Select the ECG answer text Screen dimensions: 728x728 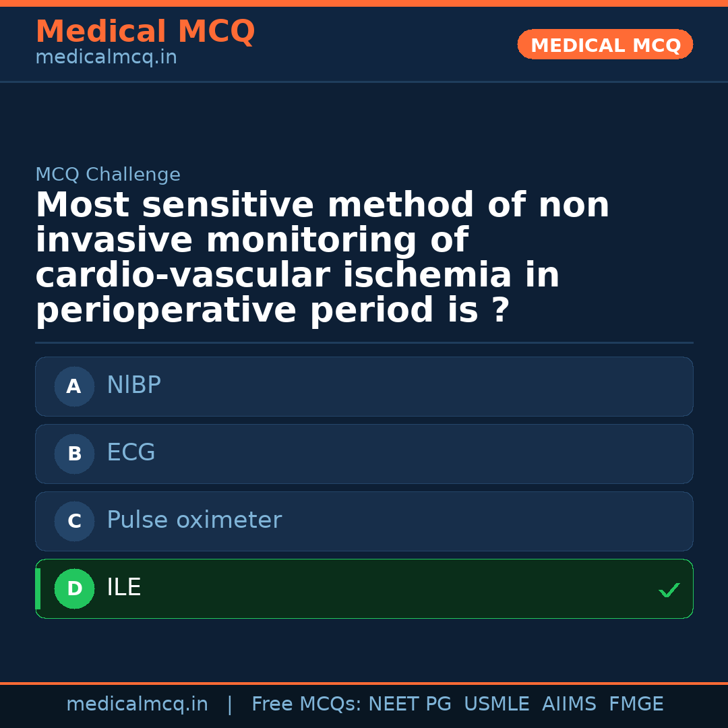[x=131, y=453]
